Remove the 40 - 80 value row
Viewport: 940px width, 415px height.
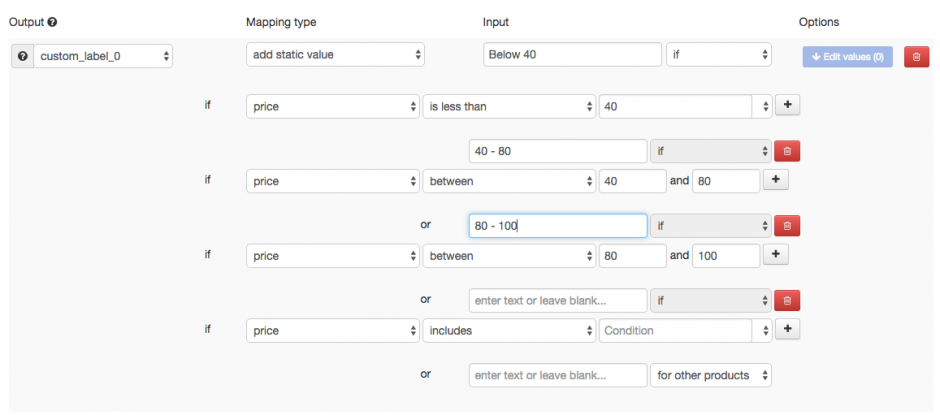coord(787,151)
